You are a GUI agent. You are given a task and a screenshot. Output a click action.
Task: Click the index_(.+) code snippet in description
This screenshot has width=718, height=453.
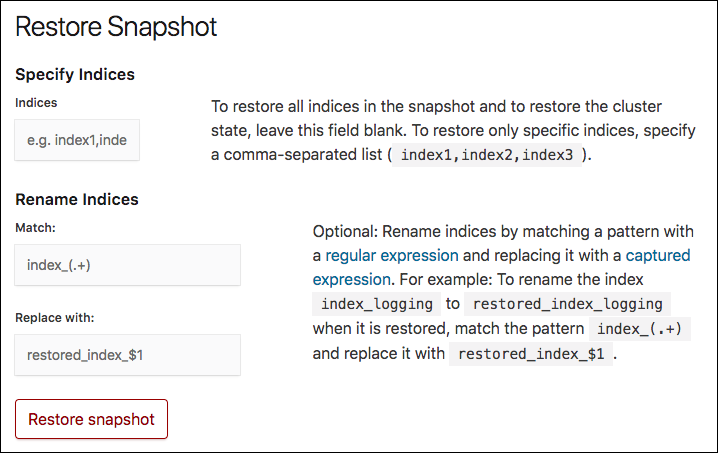click(641, 329)
